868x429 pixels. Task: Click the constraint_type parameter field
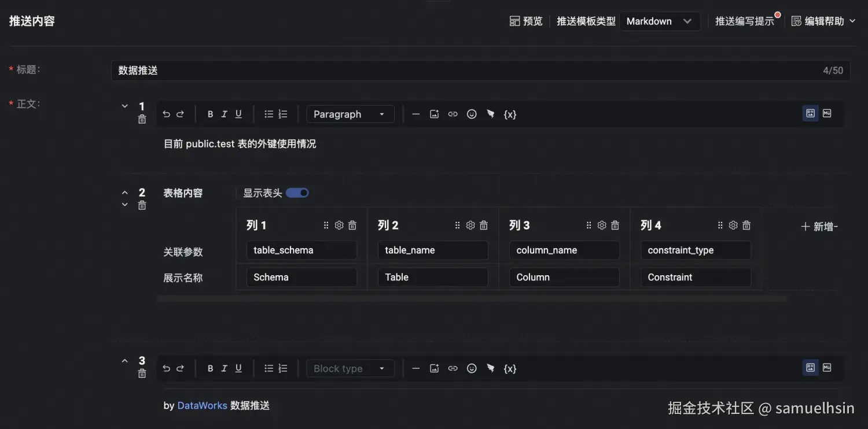(696, 250)
